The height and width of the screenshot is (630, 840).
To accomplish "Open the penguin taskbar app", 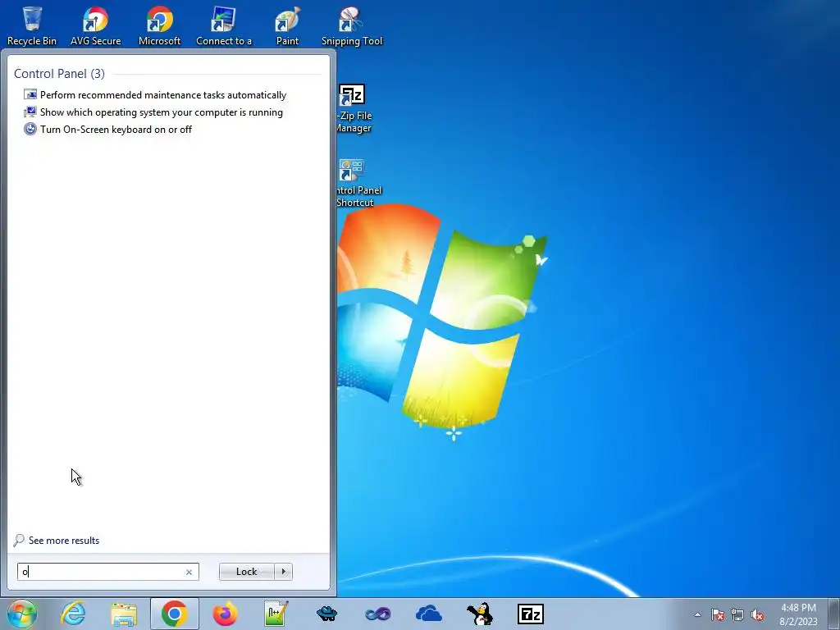I will point(479,614).
